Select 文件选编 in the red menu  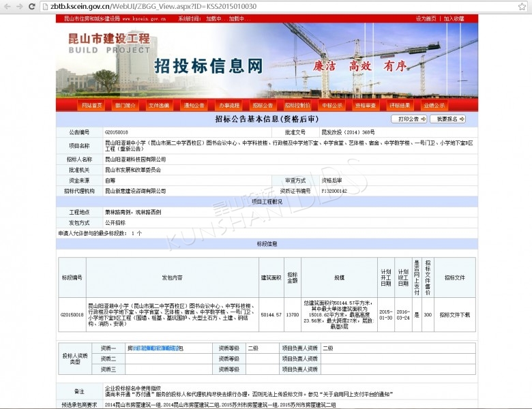[x=159, y=105]
